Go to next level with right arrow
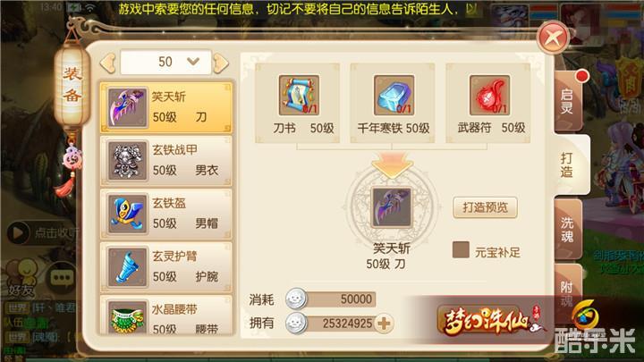 coord(221,63)
